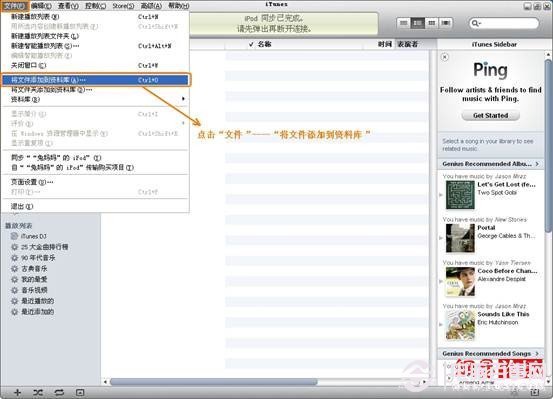Expand Genius Recommended Songs chevron

[x=537, y=353]
